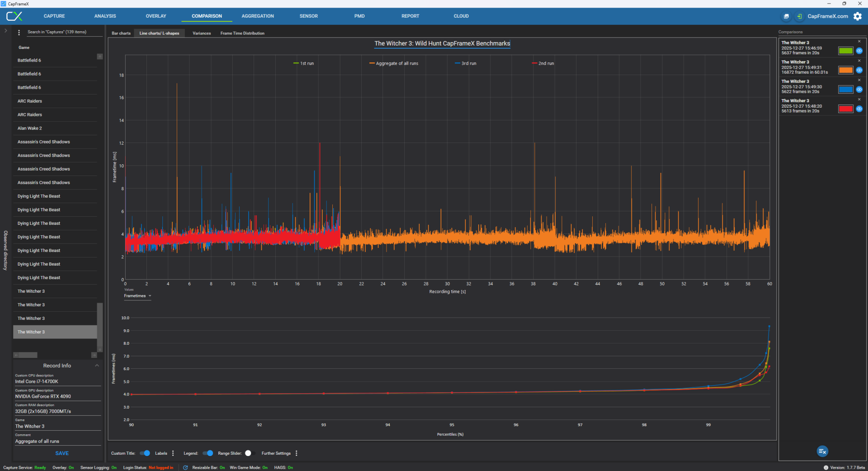Go to the SENSOR tab
868x471 pixels.
pyautogui.click(x=308, y=16)
